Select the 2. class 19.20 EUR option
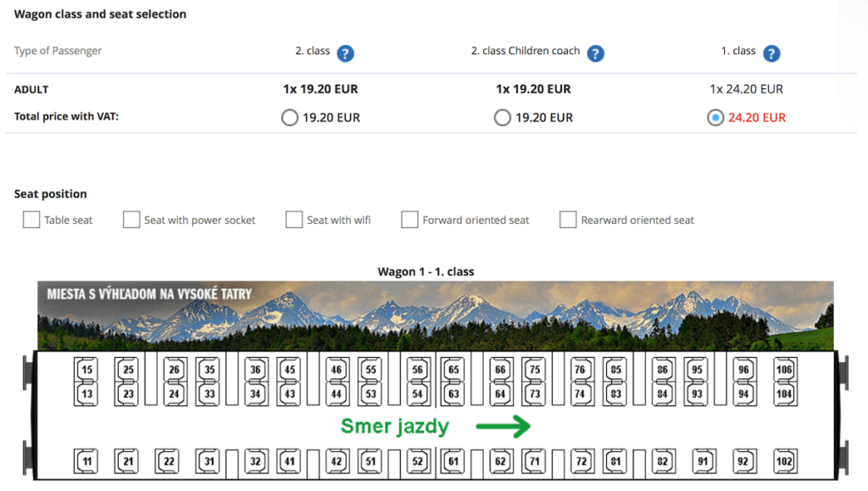The width and height of the screenshot is (868, 491). tap(290, 118)
